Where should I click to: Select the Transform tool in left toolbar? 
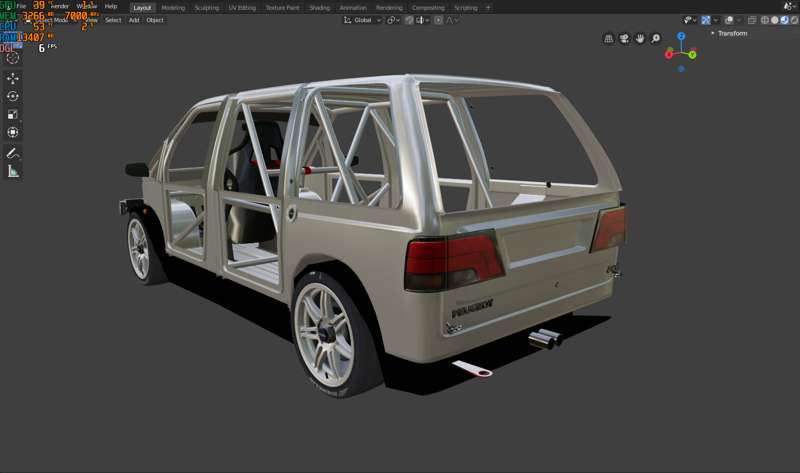click(13, 132)
